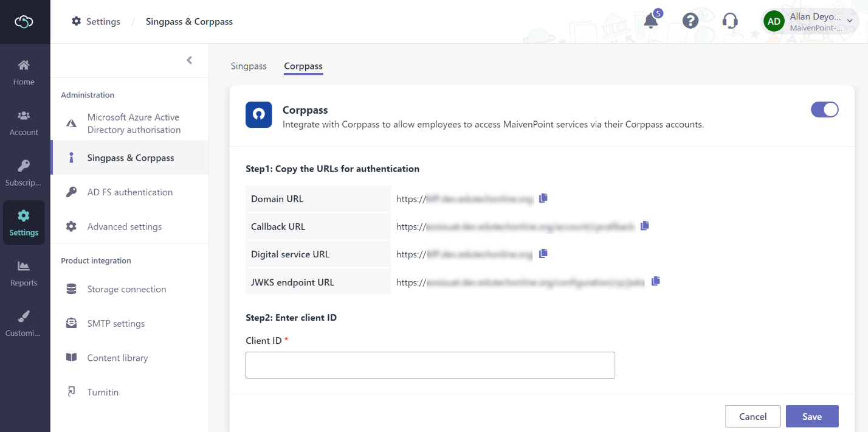The height and width of the screenshot is (432, 868).
Task: Focus the Client ID input field
Action: coord(430,365)
